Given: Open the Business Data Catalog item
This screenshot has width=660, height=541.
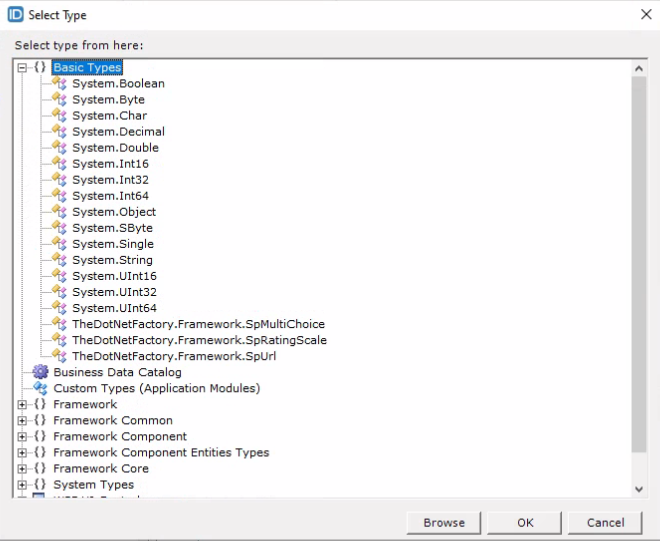Looking at the screenshot, I should pyautogui.click(x=117, y=372).
